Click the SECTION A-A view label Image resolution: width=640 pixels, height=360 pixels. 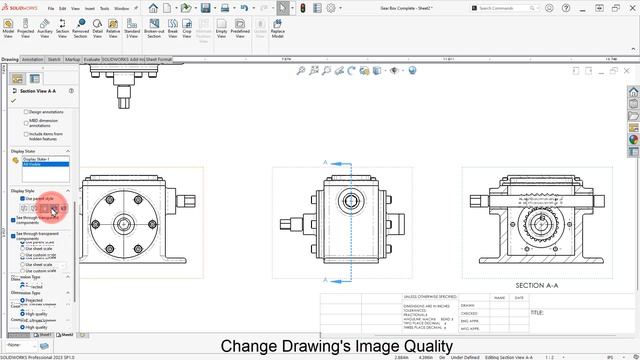(537, 286)
